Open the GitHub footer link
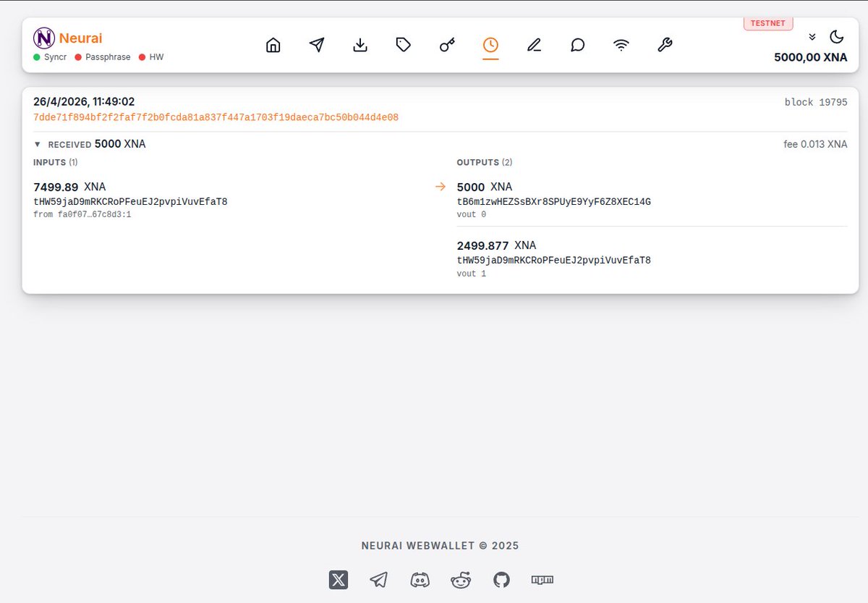Image resolution: width=868 pixels, height=603 pixels. pos(501,580)
